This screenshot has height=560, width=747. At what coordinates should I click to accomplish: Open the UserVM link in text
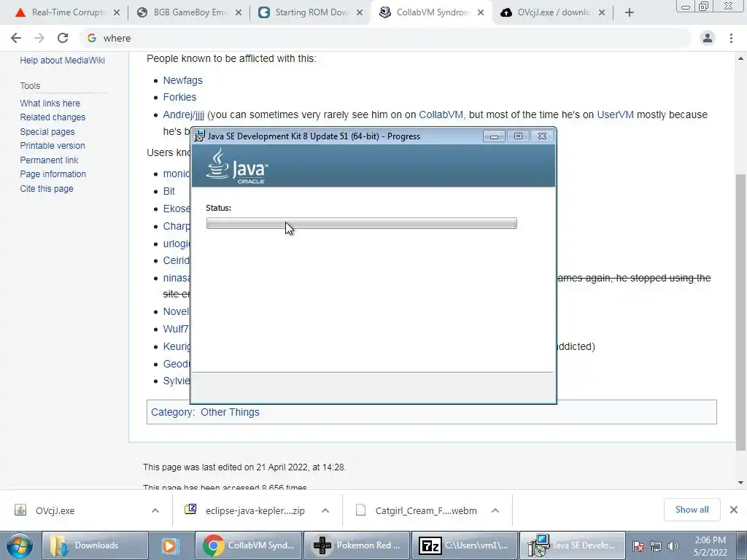(615, 114)
